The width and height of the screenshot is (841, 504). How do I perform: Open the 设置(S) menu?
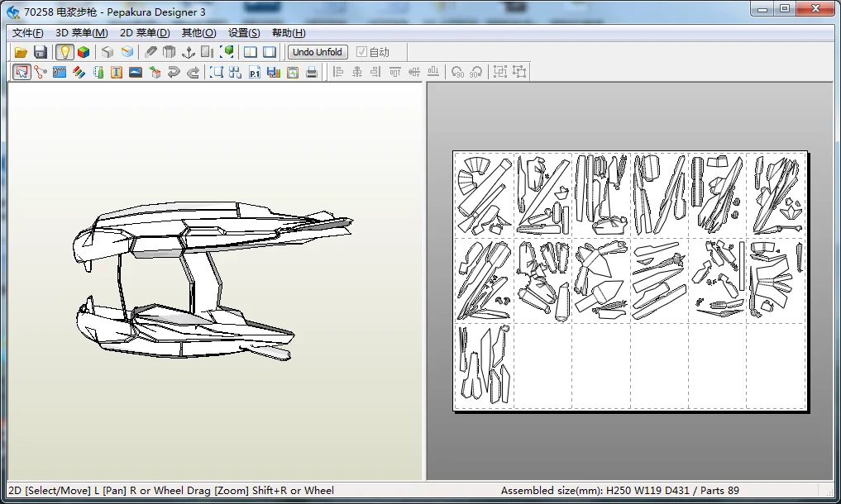(x=244, y=33)
